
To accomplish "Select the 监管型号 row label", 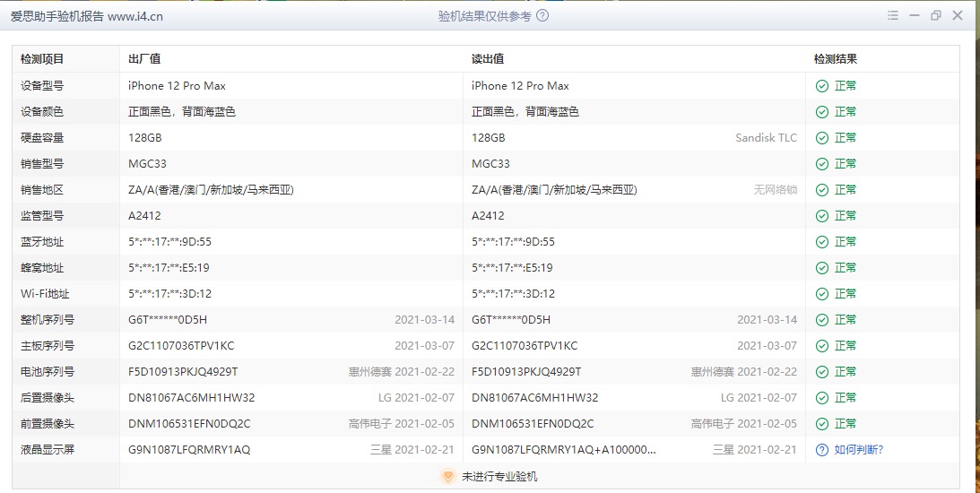I will (42, 216).
